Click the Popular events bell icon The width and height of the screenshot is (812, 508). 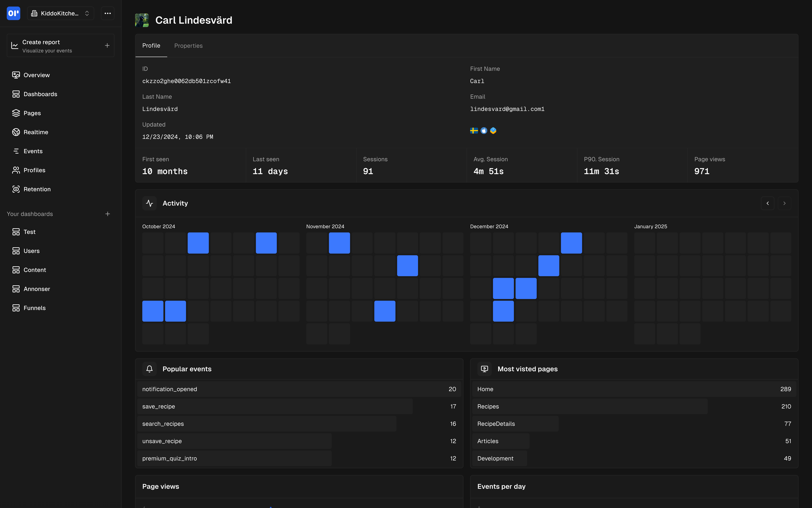pos(149,369)
